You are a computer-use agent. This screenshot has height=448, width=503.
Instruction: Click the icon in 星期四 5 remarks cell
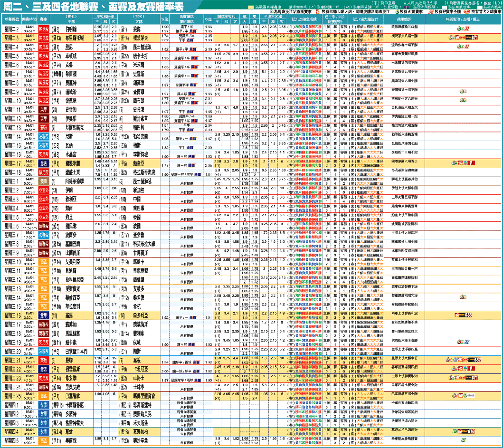(x=463, y=440)
